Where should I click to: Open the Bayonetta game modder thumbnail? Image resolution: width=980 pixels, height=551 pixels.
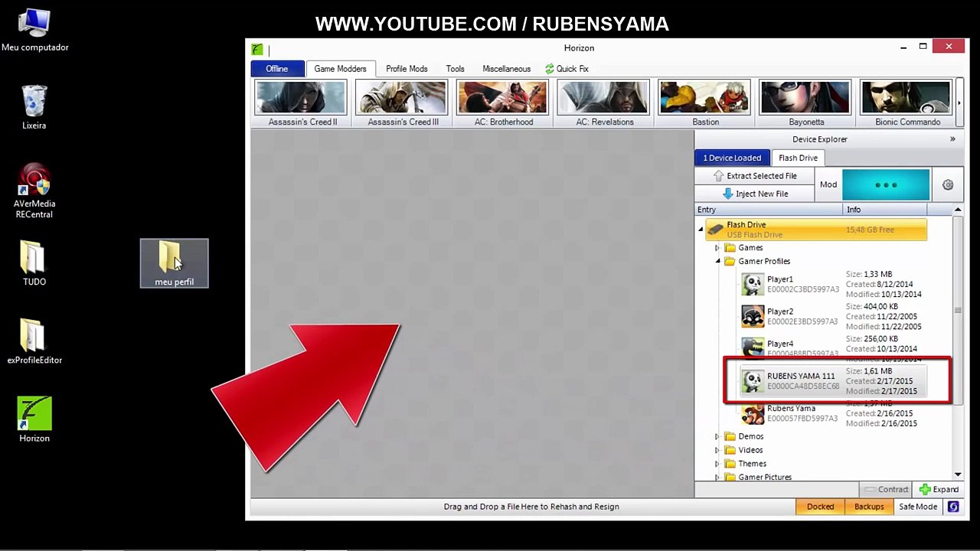(x=806, y=103)
